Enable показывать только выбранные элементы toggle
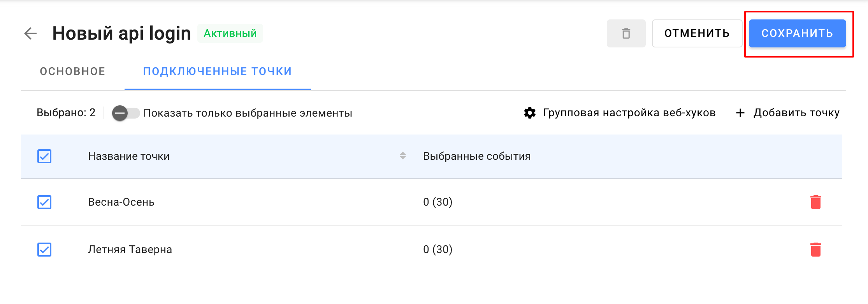868x304 pixels. tap(127, 113)
